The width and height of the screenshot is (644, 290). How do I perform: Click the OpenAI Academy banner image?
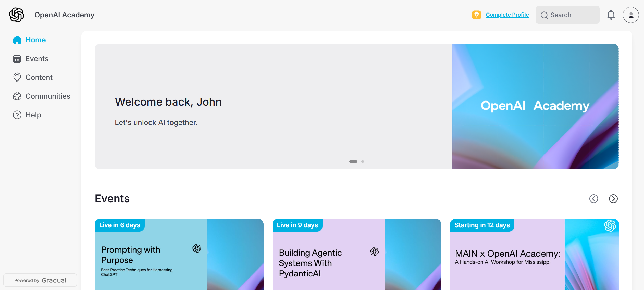pos(535,107)
